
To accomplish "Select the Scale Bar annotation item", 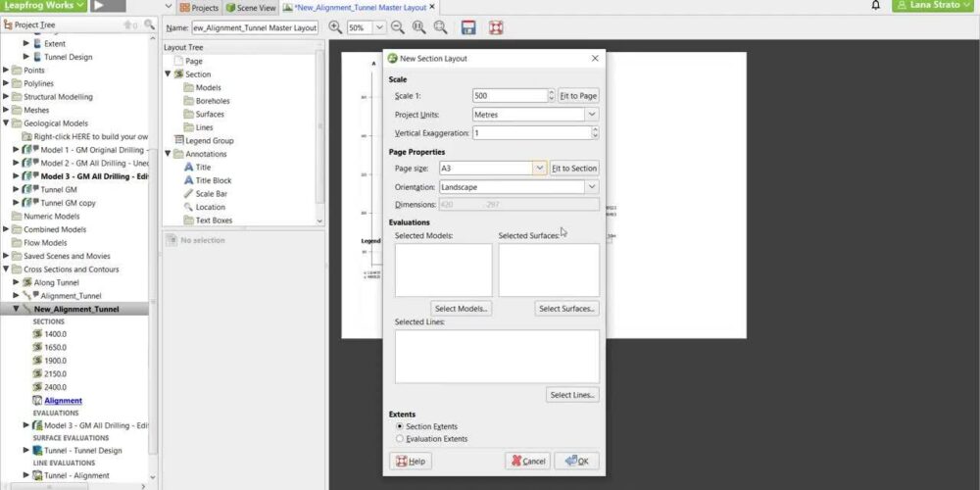I will click(211, 193).
